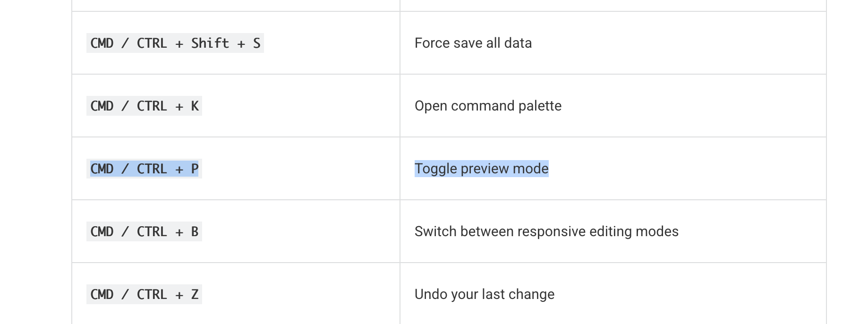Click the word "Shift" in the save shortcut

click(x=210, y=43)
